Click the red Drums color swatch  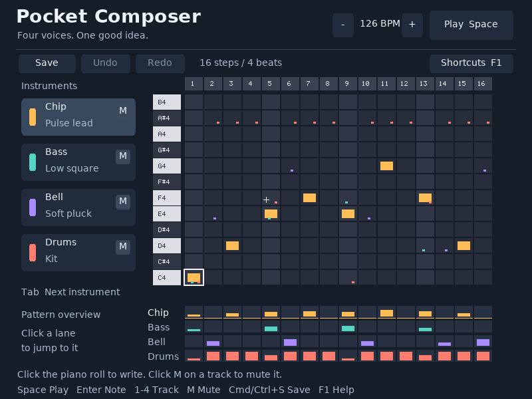[x=33, y=253]
